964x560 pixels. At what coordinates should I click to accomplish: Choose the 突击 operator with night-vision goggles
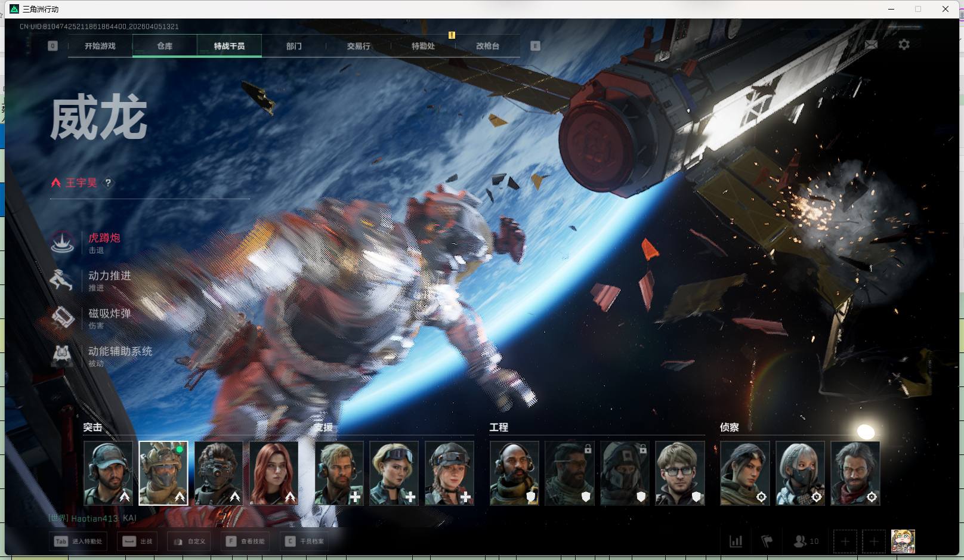click(x=219, y=473)
